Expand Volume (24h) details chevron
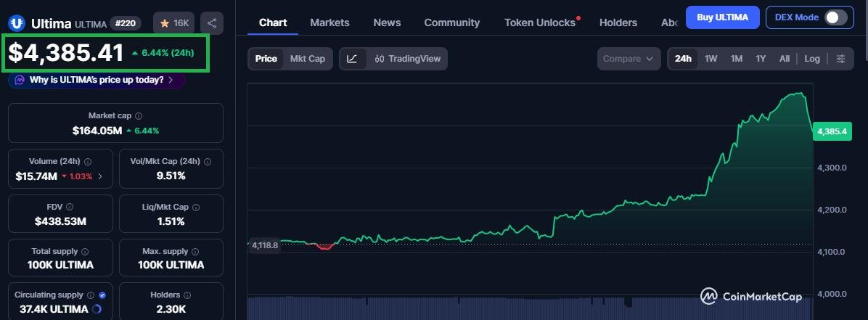This screenshot has width=868, height=320. (x=100, y=176)
